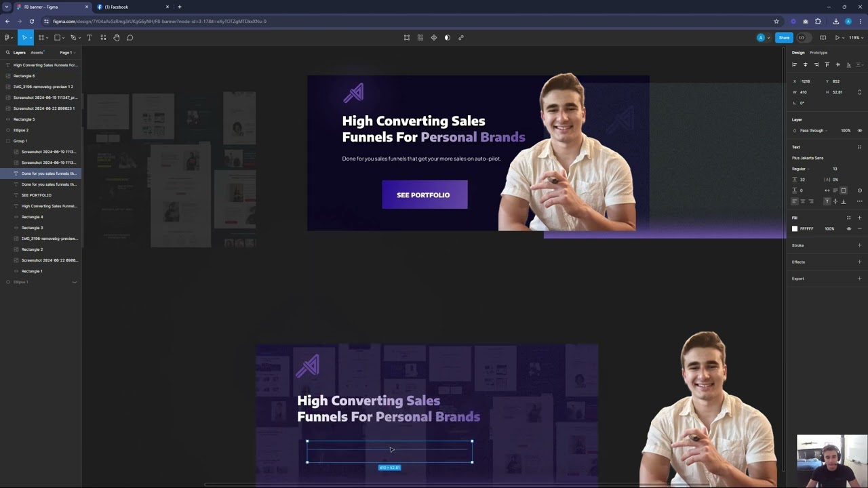Set text align left
This screenshot has width=868, height=488.
pos(795,201)
